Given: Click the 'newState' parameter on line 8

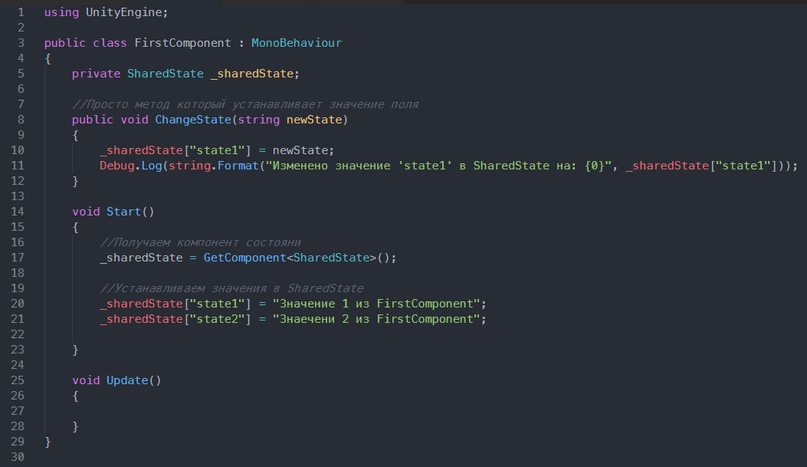Looking at the screenshot, I should [x=314, y=120].
